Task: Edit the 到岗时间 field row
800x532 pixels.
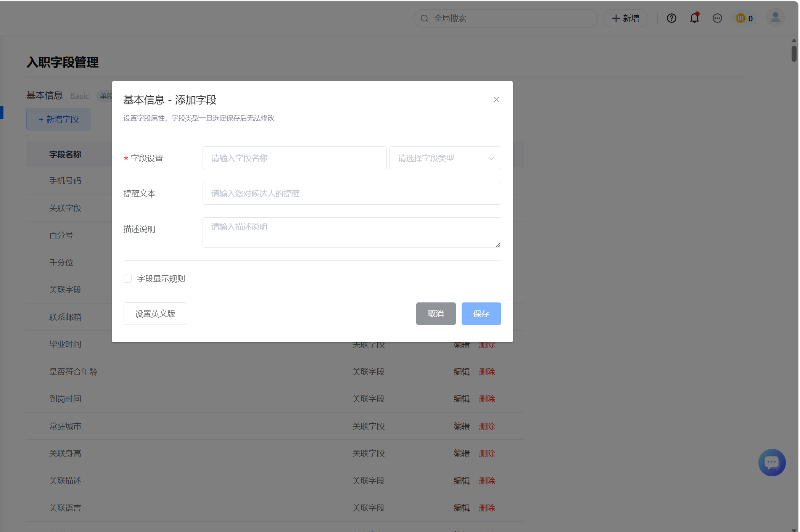Action: click(x=462, y=399)
